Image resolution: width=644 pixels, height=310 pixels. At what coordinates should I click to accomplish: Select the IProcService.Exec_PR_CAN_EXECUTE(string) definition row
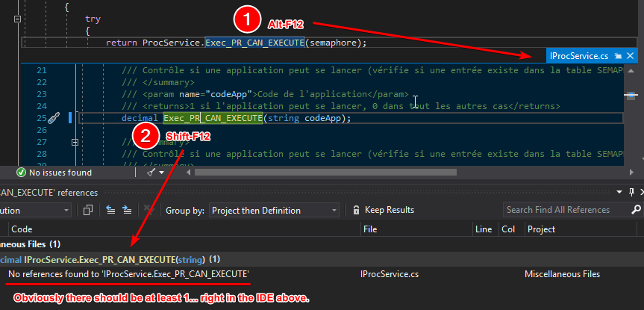point(322,259)
